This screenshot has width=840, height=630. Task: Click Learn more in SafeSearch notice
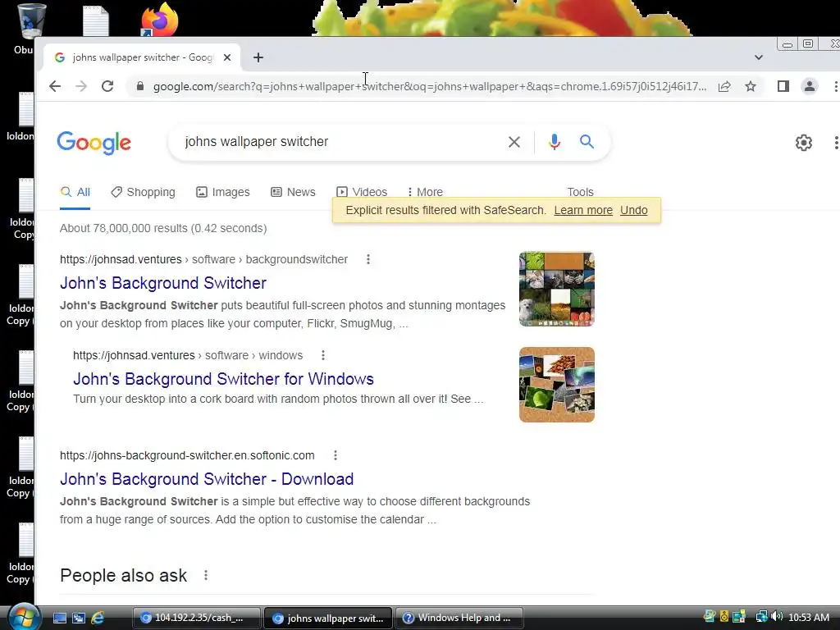(583, 210)
